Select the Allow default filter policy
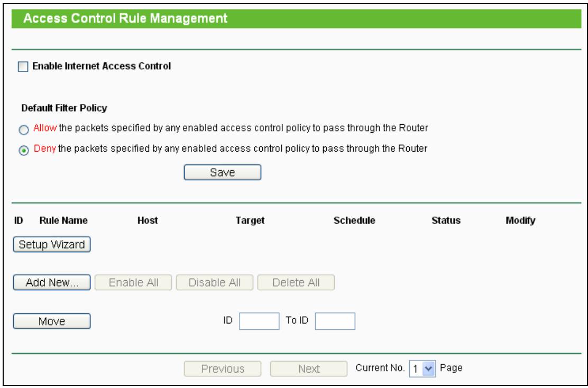The image size is (588, 388). coord(24,130)
